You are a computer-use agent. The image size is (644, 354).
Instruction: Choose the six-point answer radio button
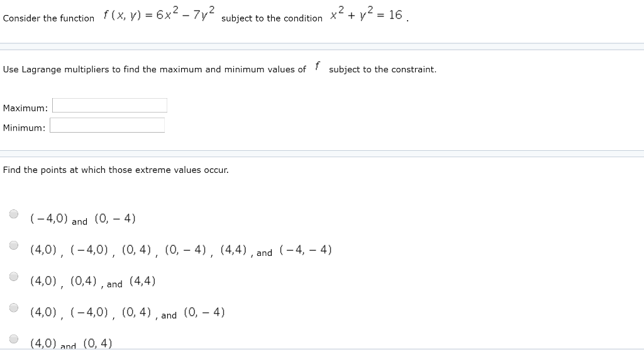14,245
